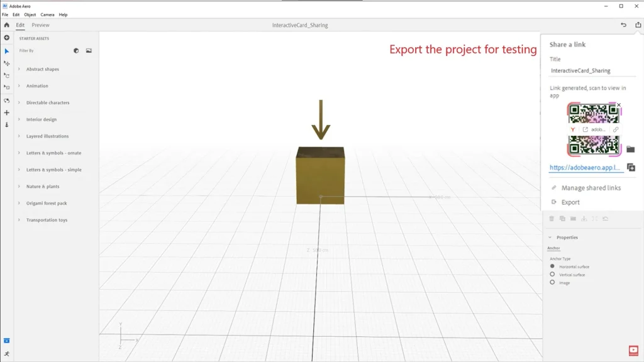Image resolution: width=644 pixels, height=362 pixels.
Task: Click the Title field with InteractiveCard_Sharing
Action: (592, 71)
